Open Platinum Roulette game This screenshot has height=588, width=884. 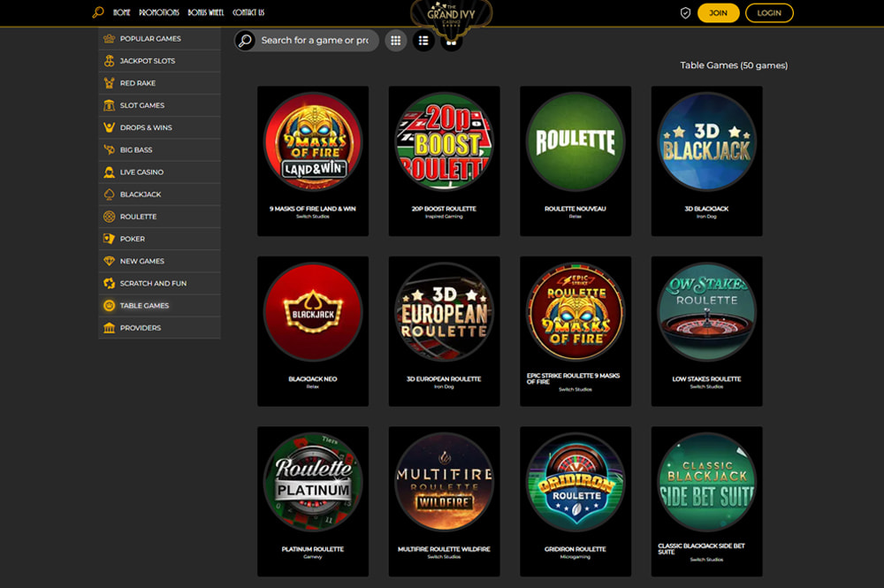tap(313, 501)
